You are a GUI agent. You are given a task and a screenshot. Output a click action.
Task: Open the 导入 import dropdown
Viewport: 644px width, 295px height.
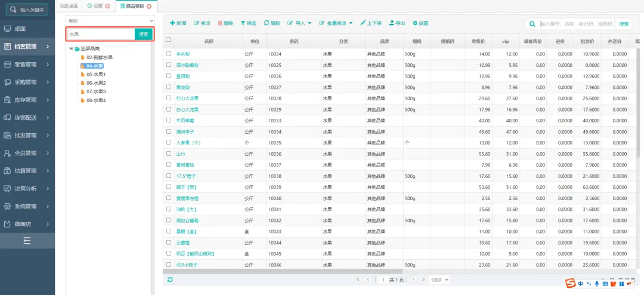click(300, 23)
